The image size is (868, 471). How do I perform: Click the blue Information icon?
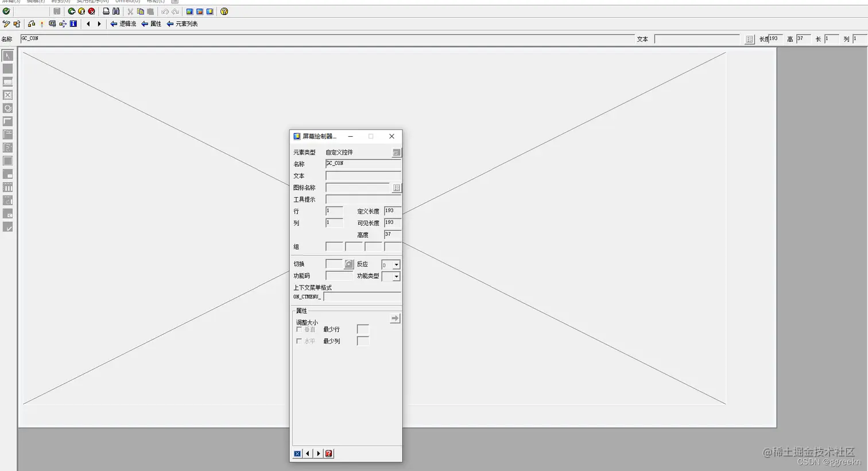click(73, 24)
